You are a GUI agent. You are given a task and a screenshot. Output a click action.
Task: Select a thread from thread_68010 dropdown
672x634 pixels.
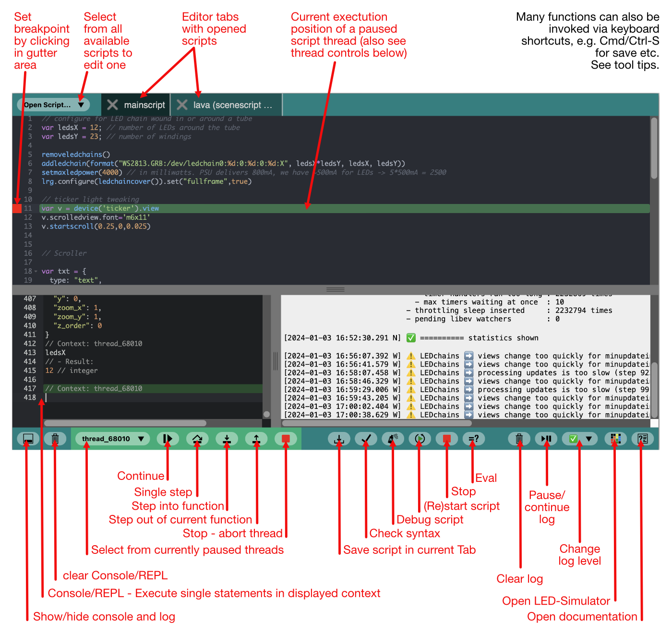pos(112,438)
